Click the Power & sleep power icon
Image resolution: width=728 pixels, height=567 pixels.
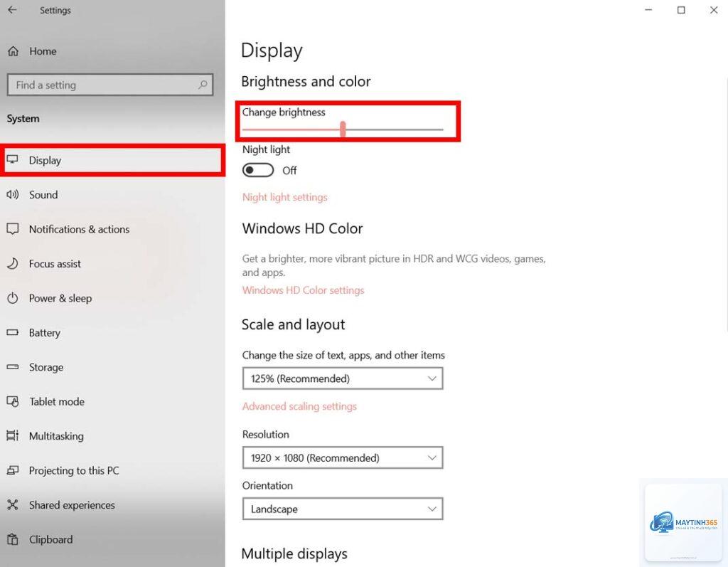[x=13, y=298]
